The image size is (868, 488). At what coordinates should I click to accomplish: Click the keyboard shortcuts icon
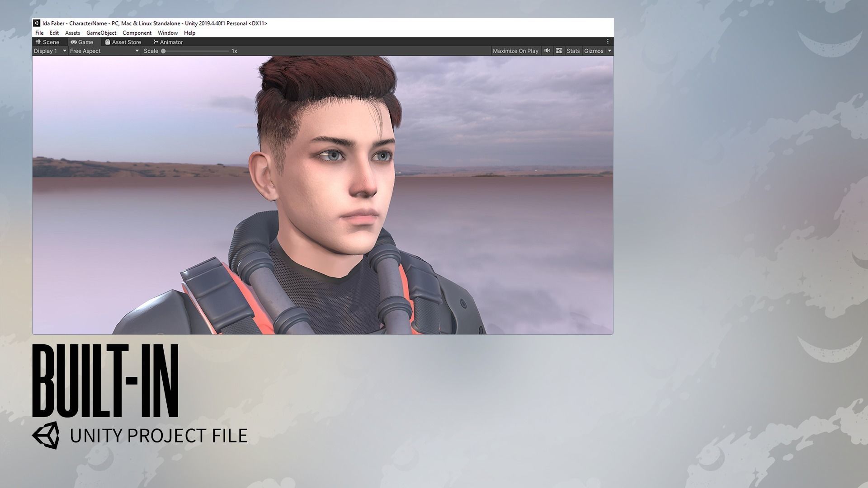[559, 51]
